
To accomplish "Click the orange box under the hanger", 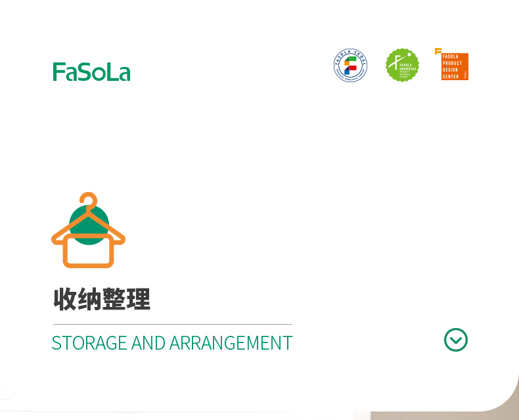I will pos(89,251).
